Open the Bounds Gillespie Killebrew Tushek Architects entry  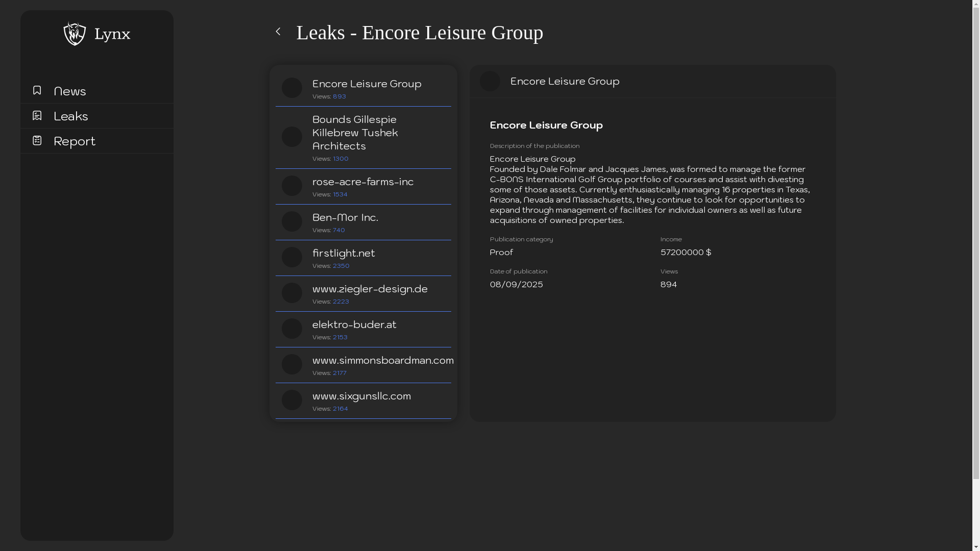(x=355, y=133)
